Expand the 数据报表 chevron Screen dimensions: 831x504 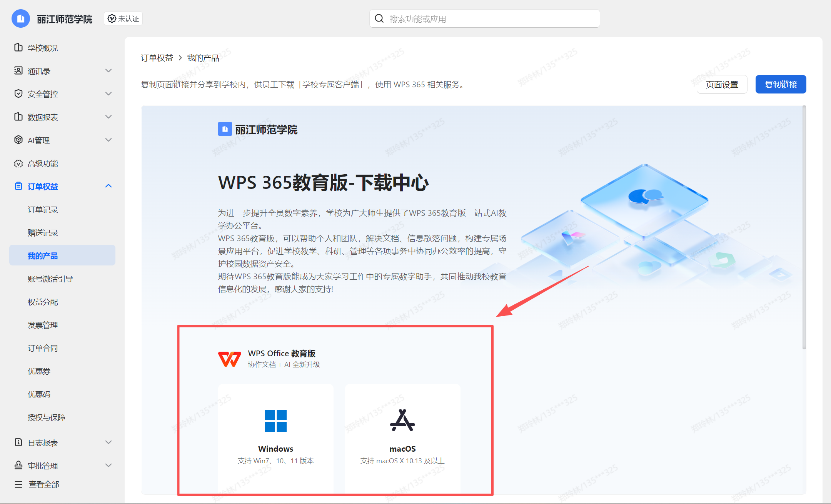point(108,117)
